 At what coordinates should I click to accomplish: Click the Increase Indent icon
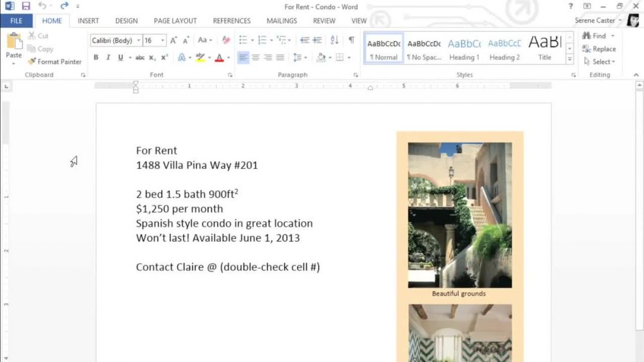[x=317, y=40]
